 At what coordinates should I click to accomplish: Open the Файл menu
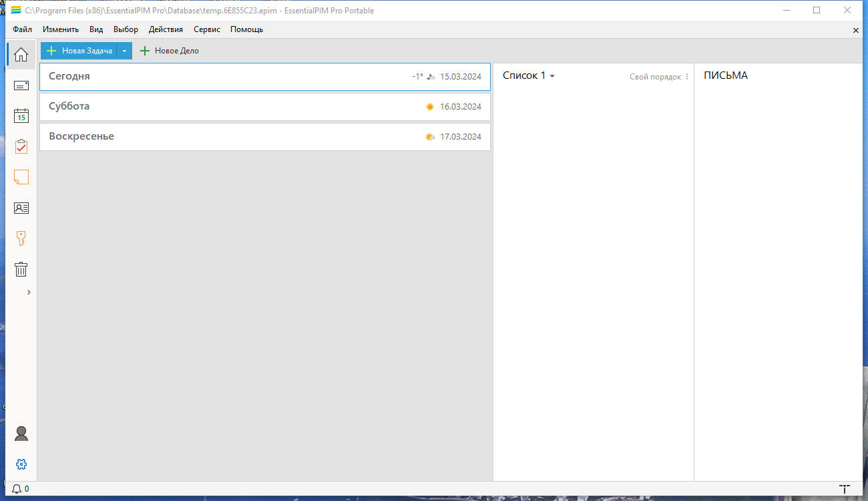22,29
